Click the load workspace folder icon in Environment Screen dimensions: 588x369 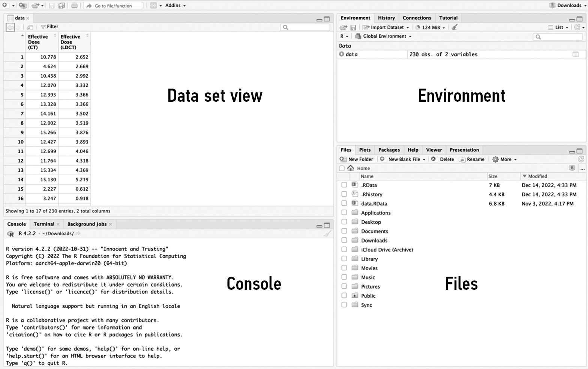[343, 27]
